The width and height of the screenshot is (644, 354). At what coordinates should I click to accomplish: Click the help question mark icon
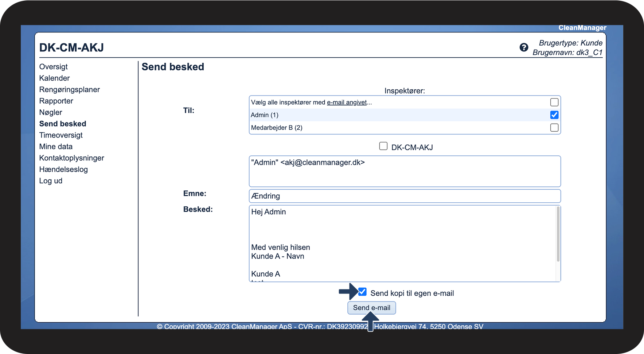pyautogui.click(x=524, y=47)
